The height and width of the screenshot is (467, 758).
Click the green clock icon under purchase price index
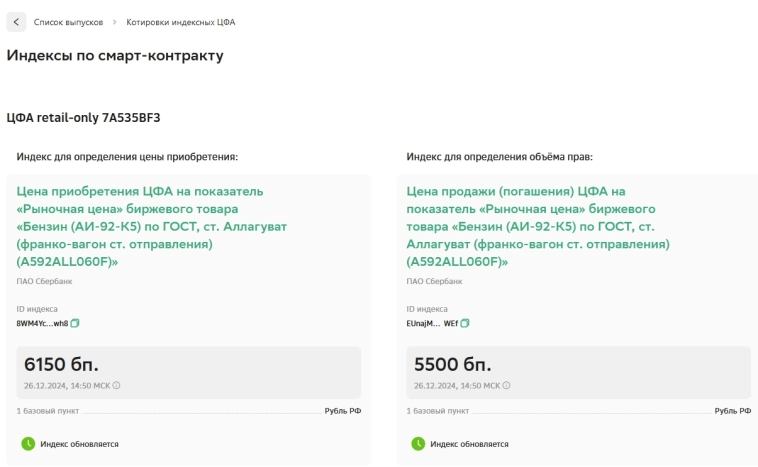coord(28,444)
